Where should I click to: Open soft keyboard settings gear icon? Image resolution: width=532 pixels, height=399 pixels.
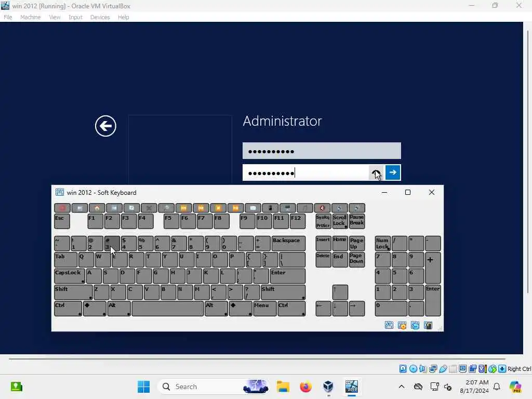pyautogui.click(x=402, y=325)
